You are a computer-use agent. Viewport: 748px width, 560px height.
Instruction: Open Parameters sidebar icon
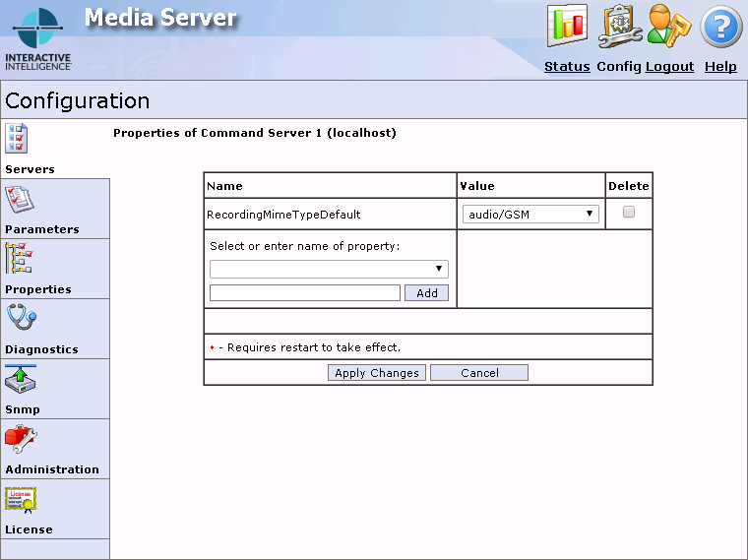[20, 200]
